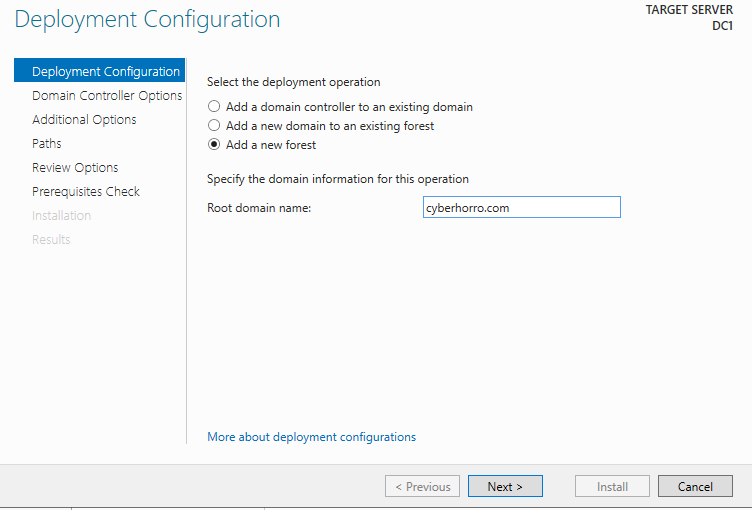This screenshot has width=752, height=510.
Task: Choose 'Add a new domain to an existing forest'
Action: click(x=214, y=126)
